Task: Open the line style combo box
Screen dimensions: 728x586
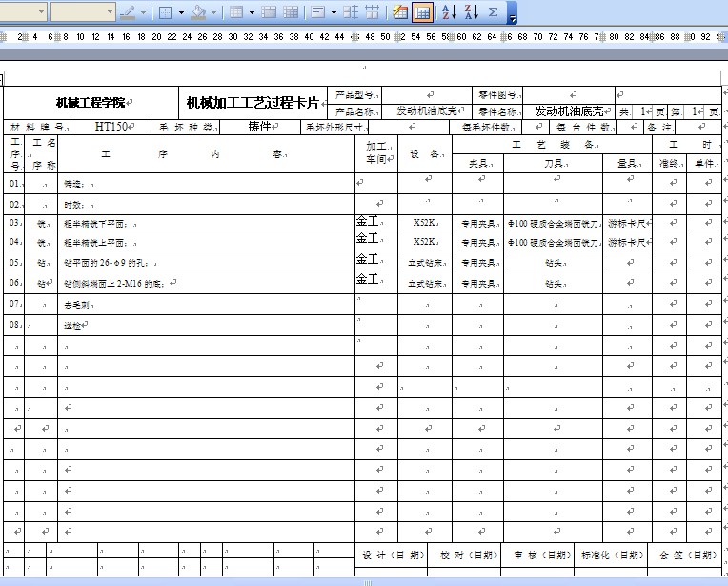Action: 23,12
